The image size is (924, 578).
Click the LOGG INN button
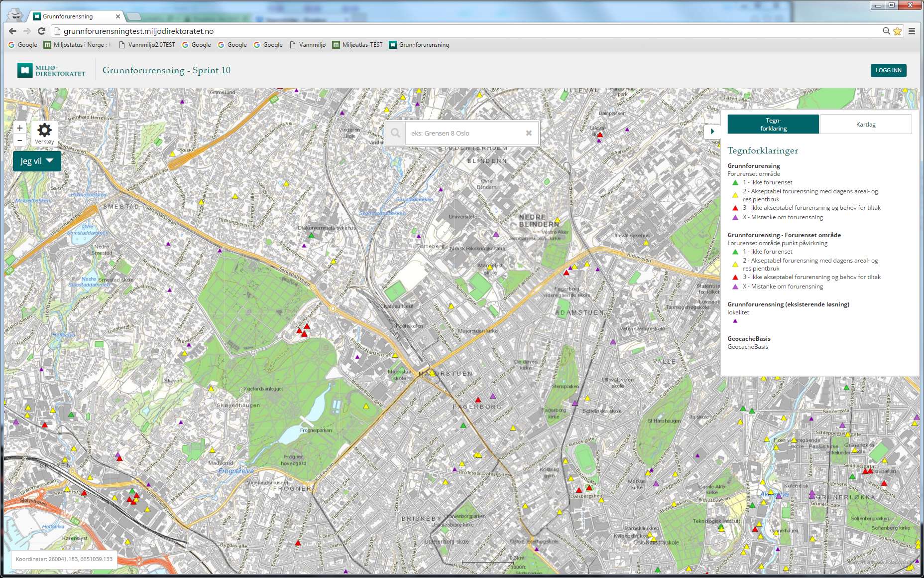[888, 70]
